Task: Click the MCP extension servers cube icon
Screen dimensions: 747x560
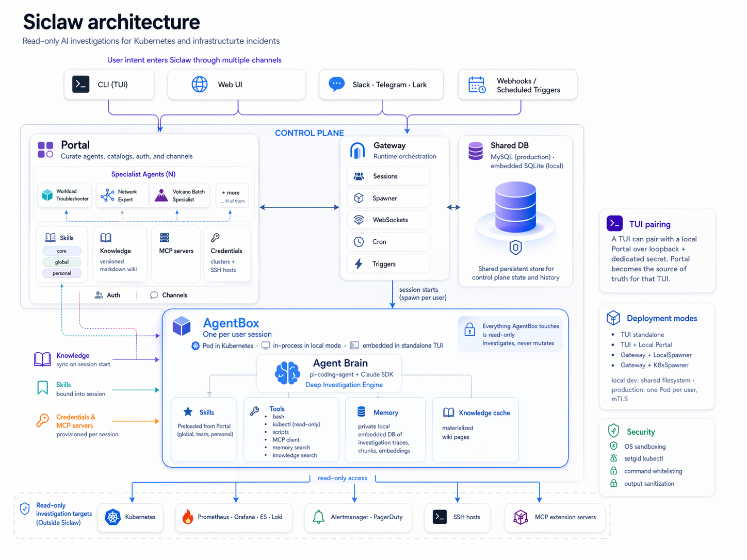Action: pos(521,517)
